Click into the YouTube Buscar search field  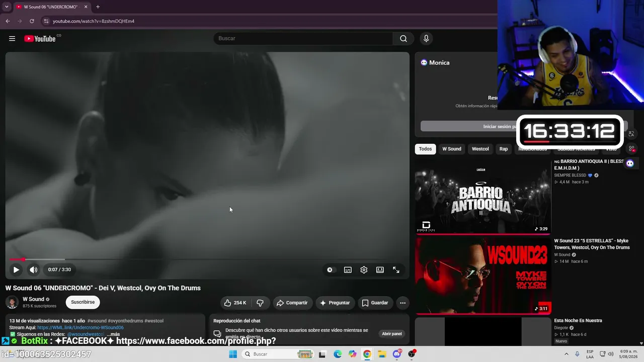click(x=303, y=39)
